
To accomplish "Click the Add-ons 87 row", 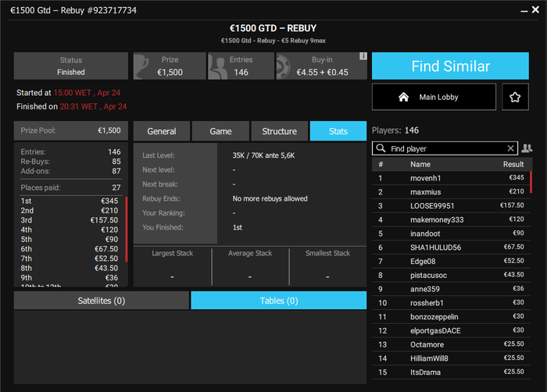I will (70, 171).
